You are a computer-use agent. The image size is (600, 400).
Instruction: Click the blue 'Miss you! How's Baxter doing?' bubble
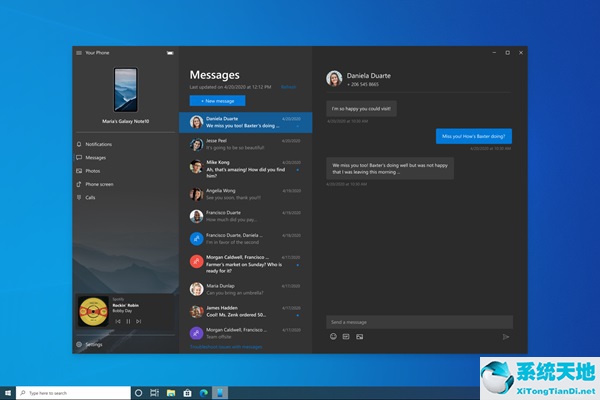(x=474, y=136)
